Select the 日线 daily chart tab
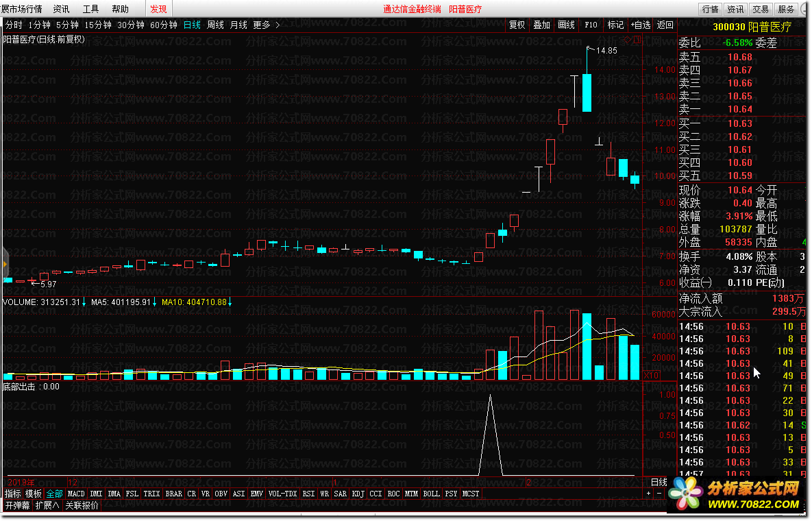This screenshot has width=812, height=521. [192, 25]
